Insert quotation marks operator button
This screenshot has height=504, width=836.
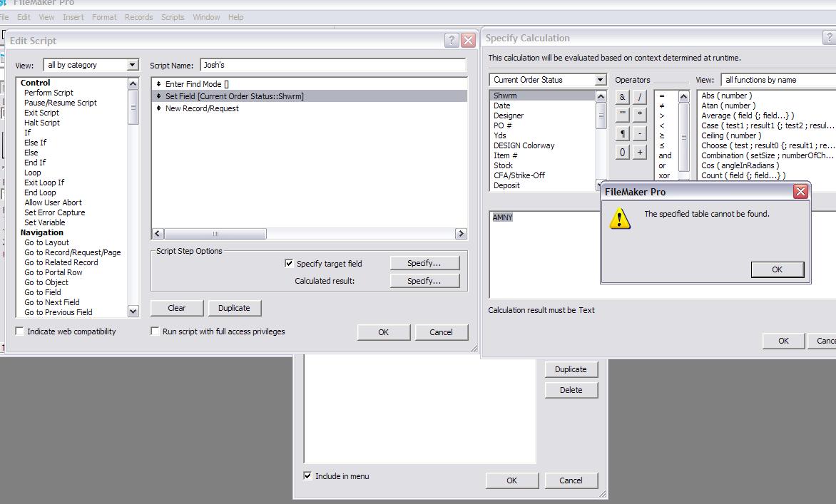tap(622, 115)
